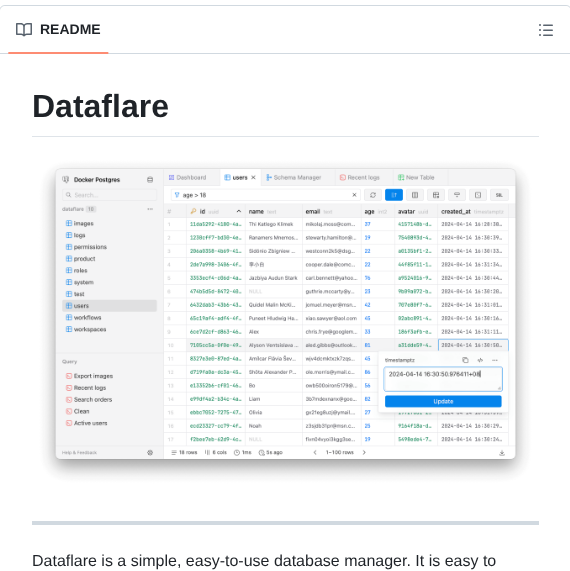Click the 'Liam' name cell
The height and width of the screenshot is (571, 570).
pyautogui.click(x=274, y=399)
